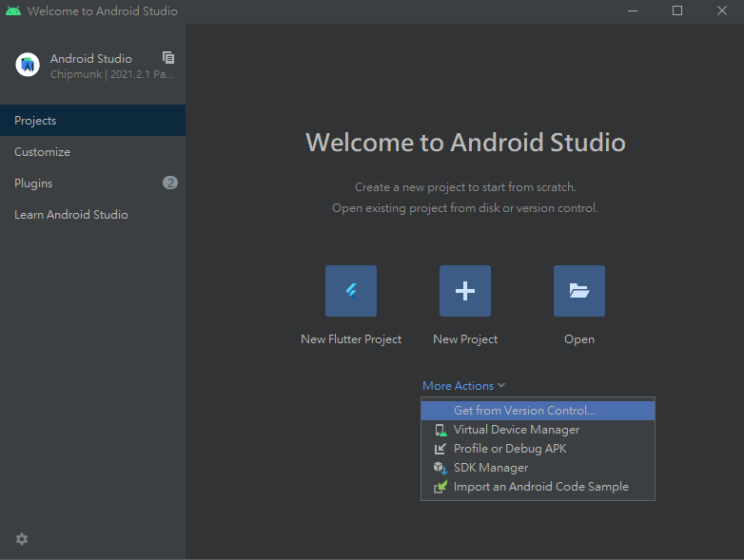
Task: Click the Welcome to Android Studio heading
Action: click(465, 143)
